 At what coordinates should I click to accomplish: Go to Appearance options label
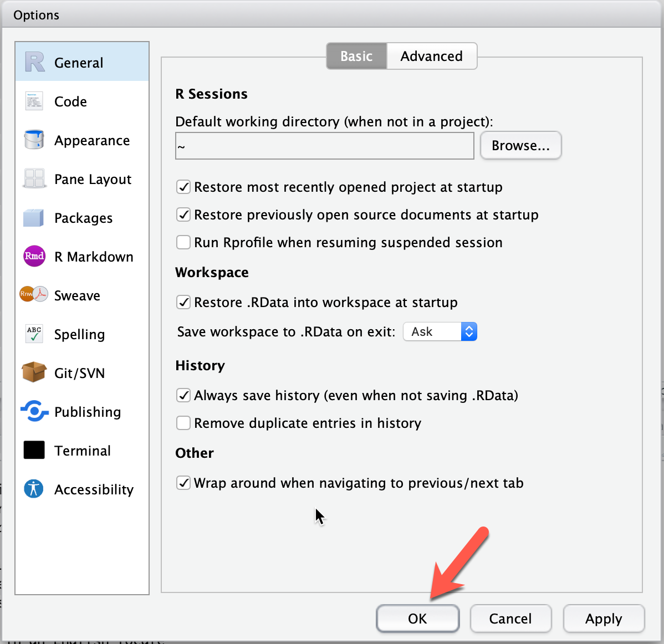click(92, 141)
